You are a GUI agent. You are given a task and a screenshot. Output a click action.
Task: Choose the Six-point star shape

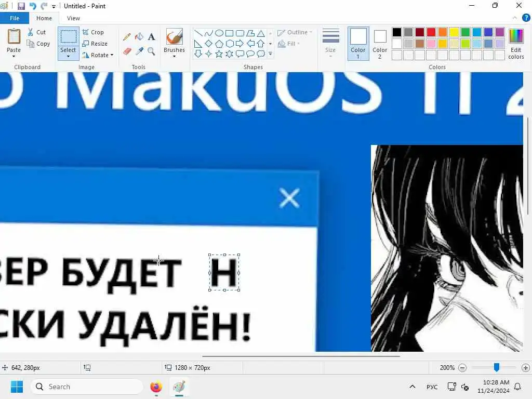(229, 54)
